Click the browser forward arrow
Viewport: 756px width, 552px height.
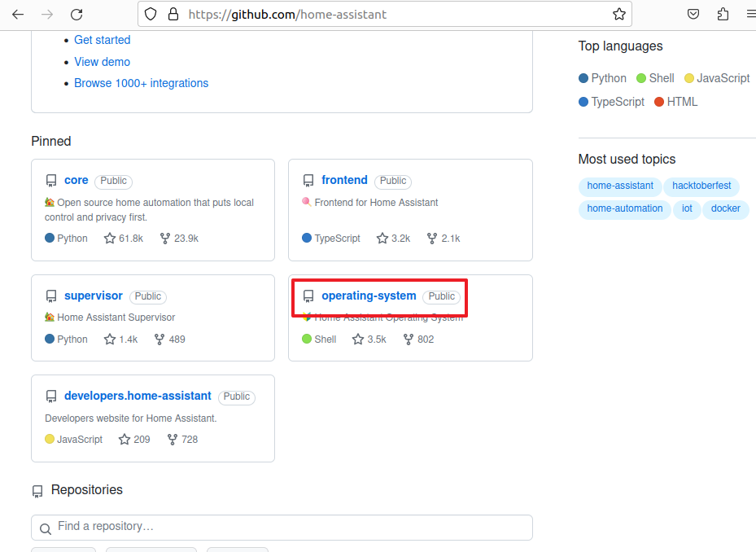(x=47, y=15)
